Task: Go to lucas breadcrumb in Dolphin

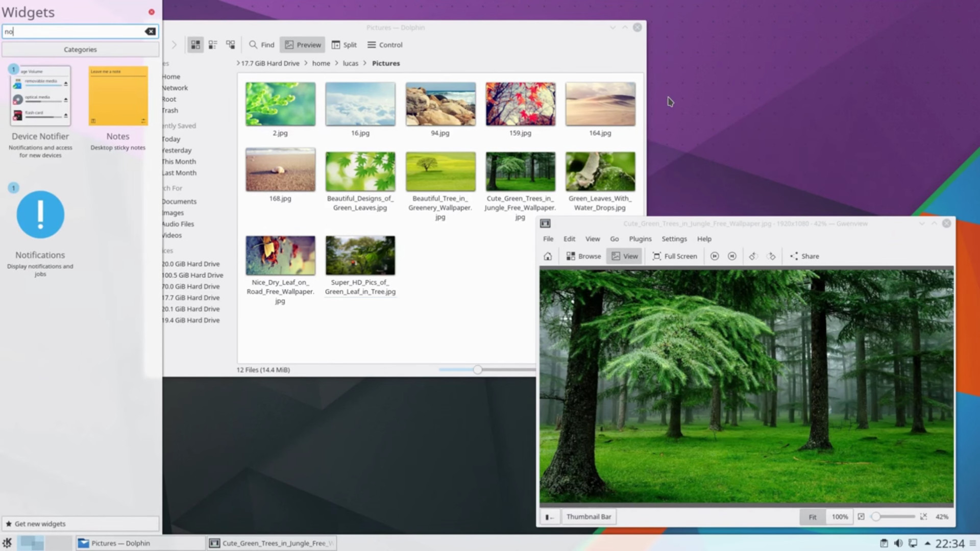Action: [350, 63]
